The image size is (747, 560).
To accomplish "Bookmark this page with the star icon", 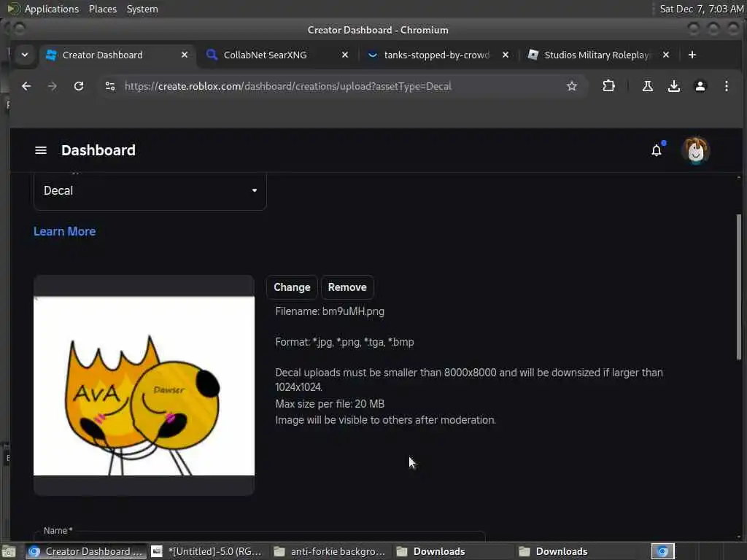I will [x=572, y=86].
